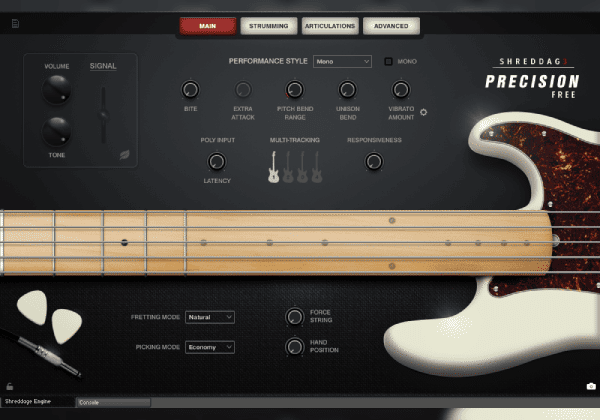Click the PITCH BEND RANGE knob
This screenshot has width=600, height=420.
click(295, 90)
